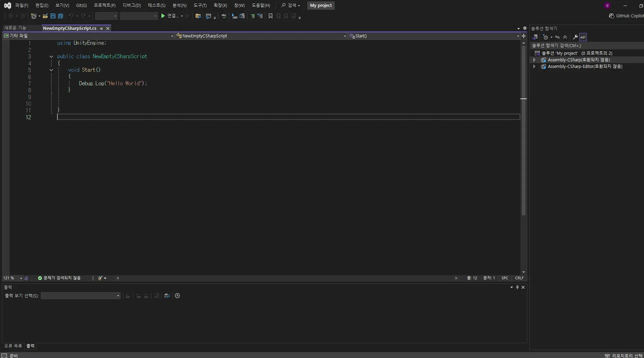Screen dimensions: 644x358
Task: Collapse the class NewEmptyCSharpScript code block
Action: (x=51, y=56)
